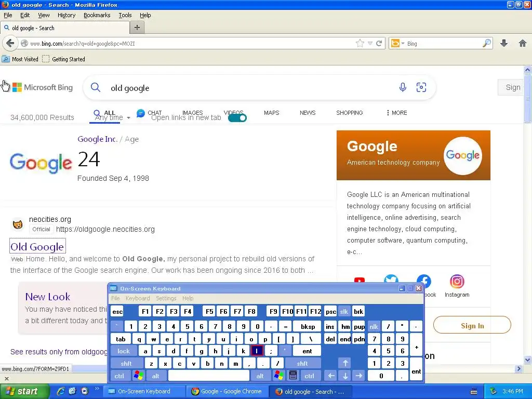Screen dimensions: 532x399
Task: Open the Instagram profile icon
Action: 457,281
